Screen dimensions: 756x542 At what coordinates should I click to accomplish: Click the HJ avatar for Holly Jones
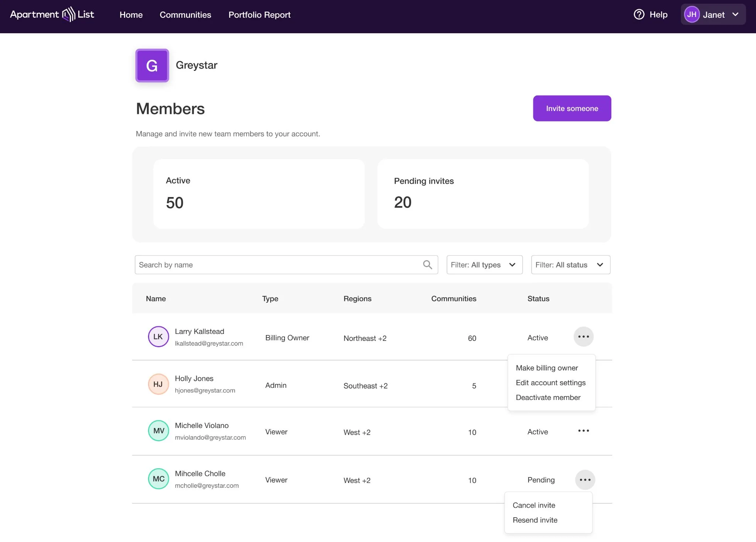point(158,384)
